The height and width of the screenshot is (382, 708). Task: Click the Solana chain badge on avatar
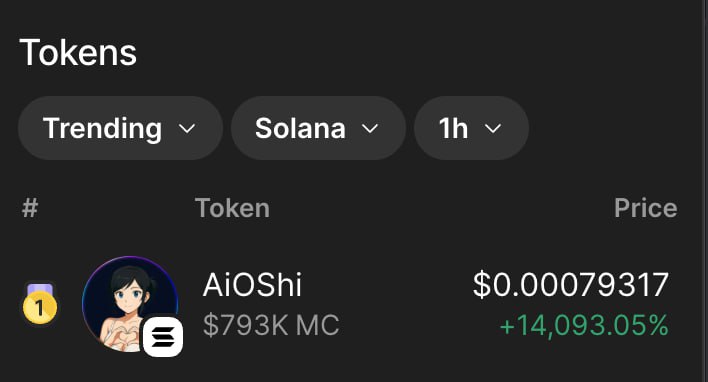163,337
